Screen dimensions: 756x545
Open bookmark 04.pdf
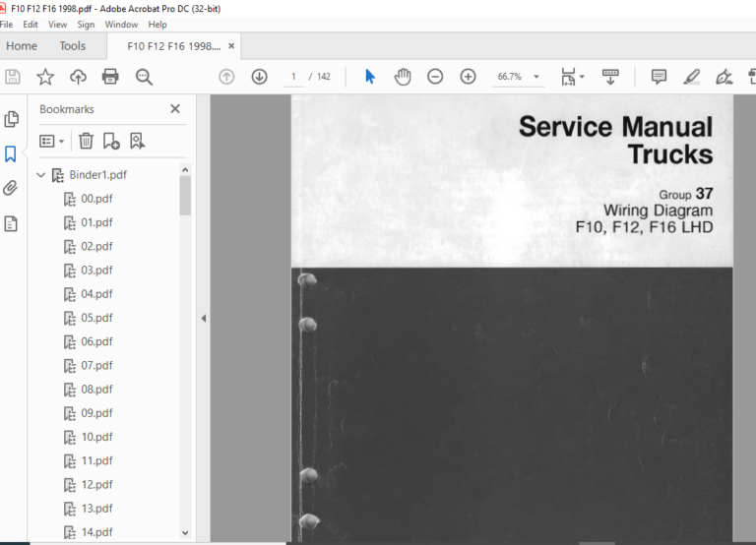[96, 294]
